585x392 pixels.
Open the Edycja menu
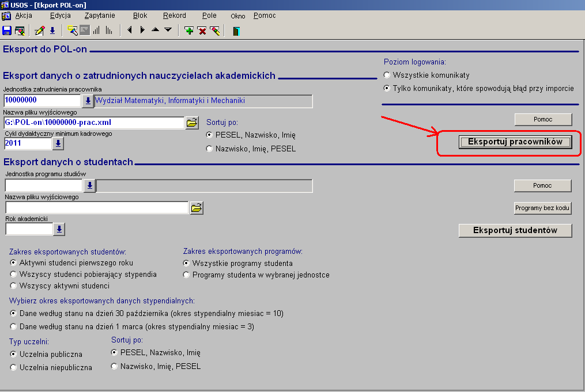coord(61,16)
